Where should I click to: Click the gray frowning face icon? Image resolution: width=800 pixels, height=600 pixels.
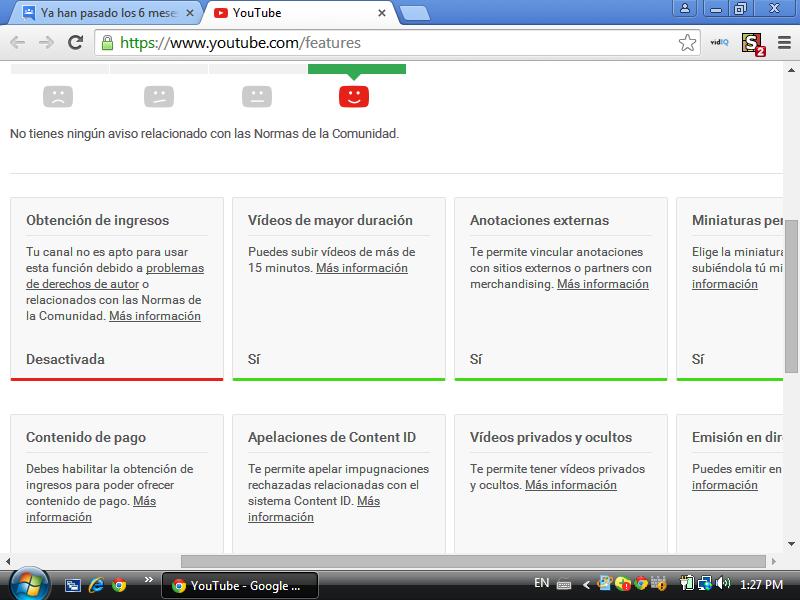(x=58, y=96)
